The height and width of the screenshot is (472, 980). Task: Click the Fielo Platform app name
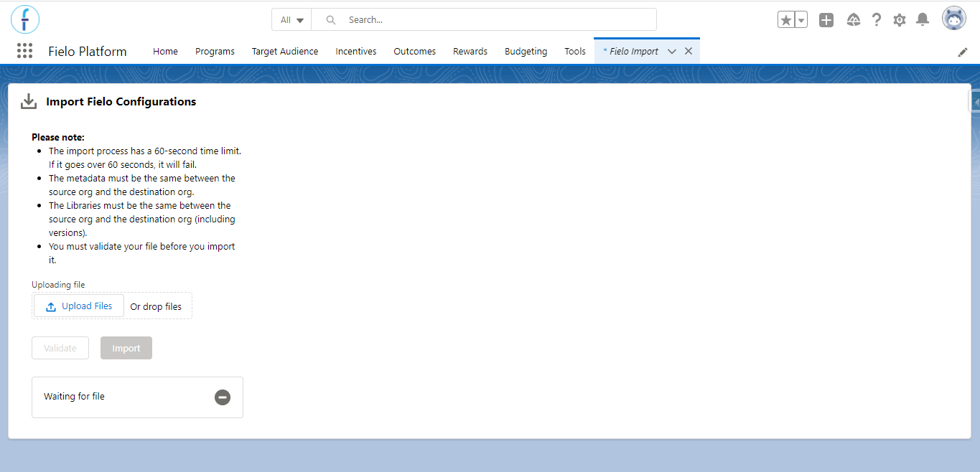(88, 51)
